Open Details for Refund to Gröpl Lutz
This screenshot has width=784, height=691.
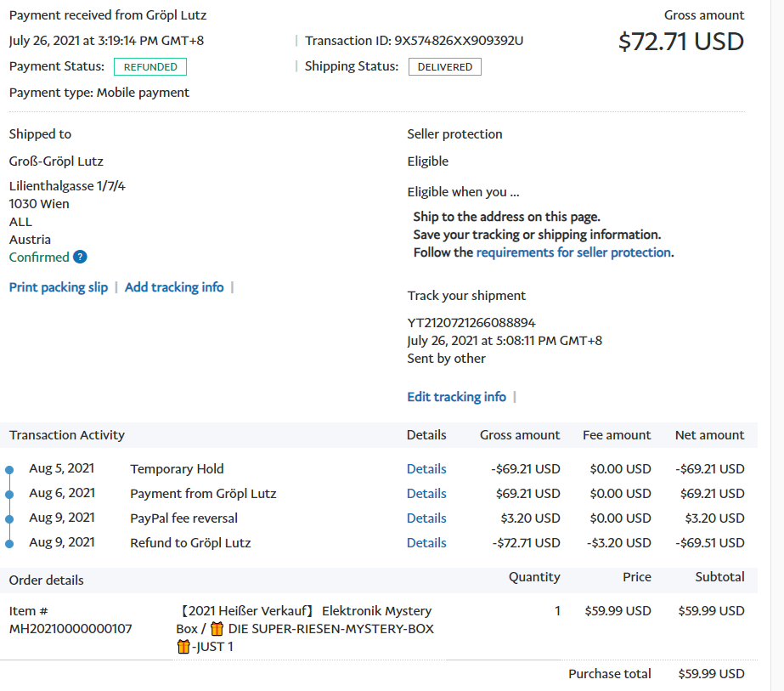click(x=426, y=543)
